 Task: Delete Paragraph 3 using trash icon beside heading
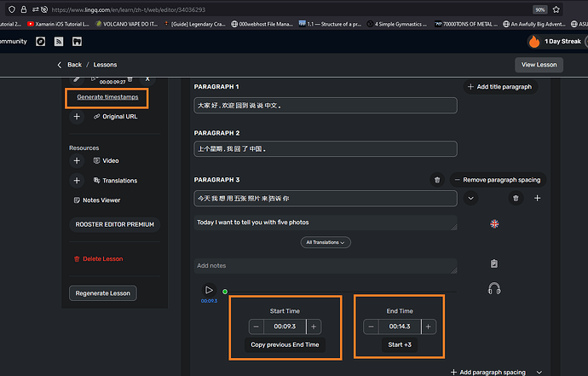(x=437, y=180)
